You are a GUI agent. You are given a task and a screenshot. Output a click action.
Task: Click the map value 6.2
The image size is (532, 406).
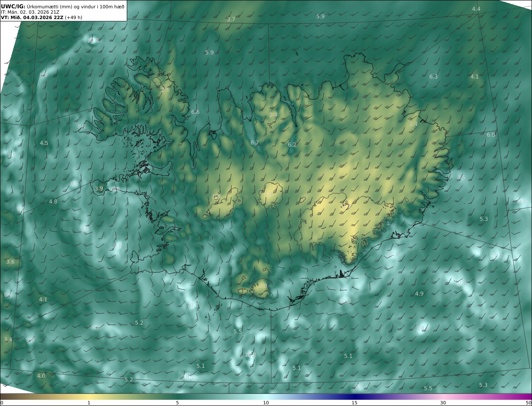[x=292, y=145]
